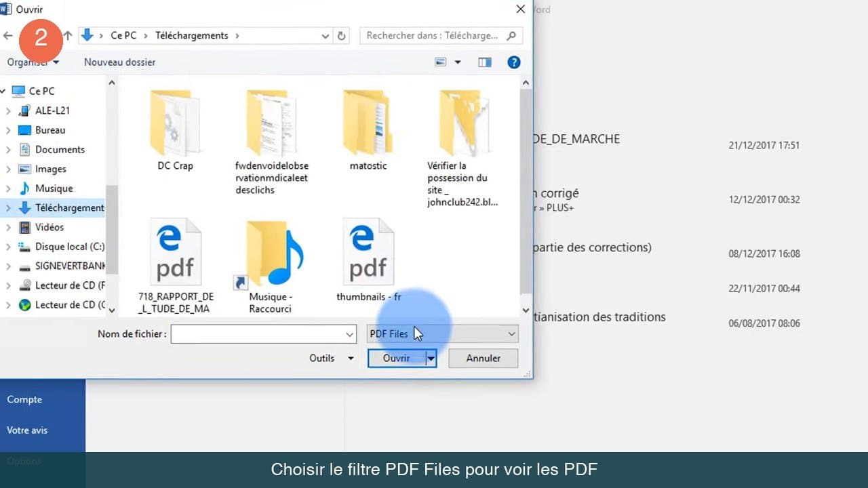Click the Ouvrir button
868x488 pixels.
396,359
